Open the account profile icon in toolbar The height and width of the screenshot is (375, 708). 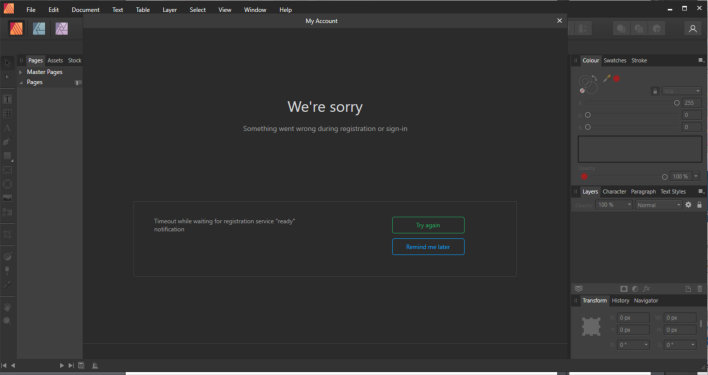pos(693,29)
